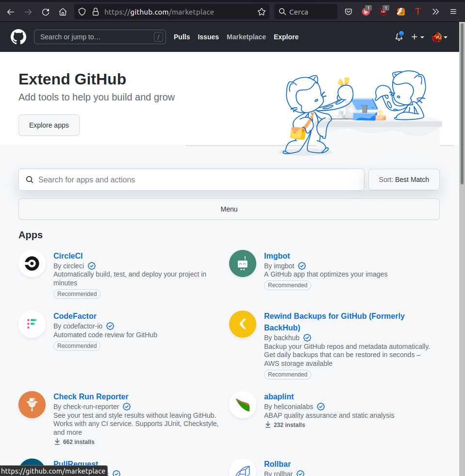
Task: Focus Search for apps and actions field
Action: click(x=191, y=180)
